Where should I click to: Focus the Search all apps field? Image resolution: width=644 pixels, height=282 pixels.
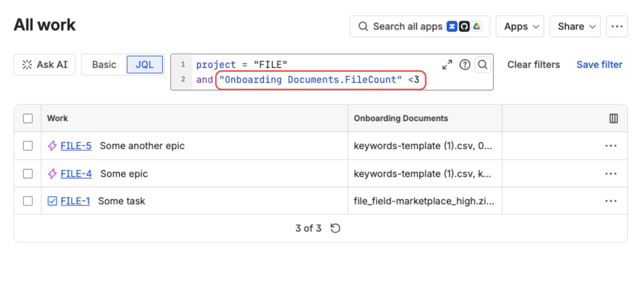pyautogui.click(x=420, y=27)
